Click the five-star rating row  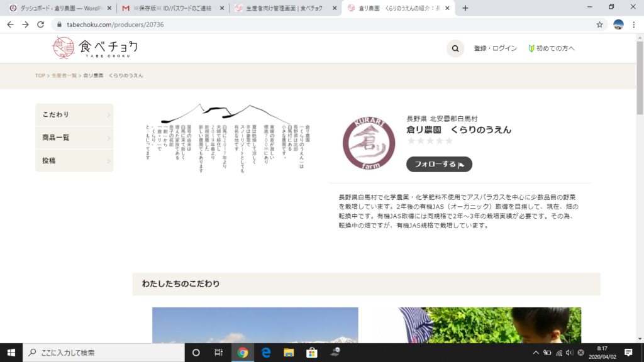tap(430, 141)
